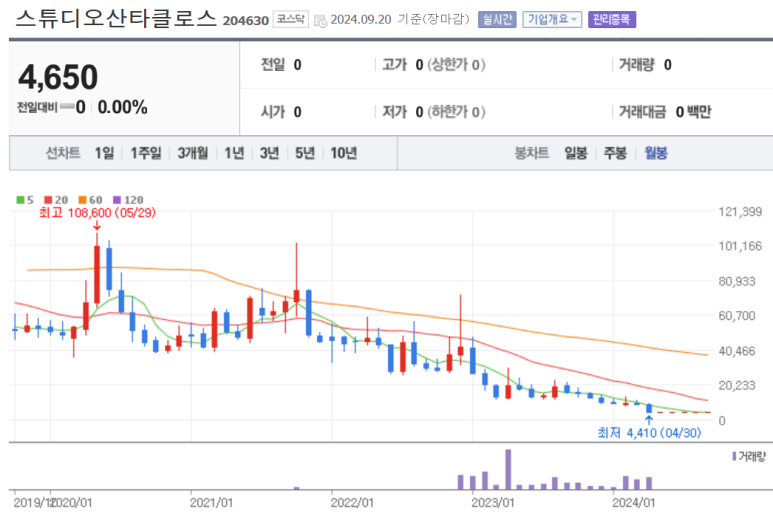The width and height of the screenshot is (773, 514).
Task: Select the 1주일 line chart tab
Action: pyautogui.click(x=146, y=153)
